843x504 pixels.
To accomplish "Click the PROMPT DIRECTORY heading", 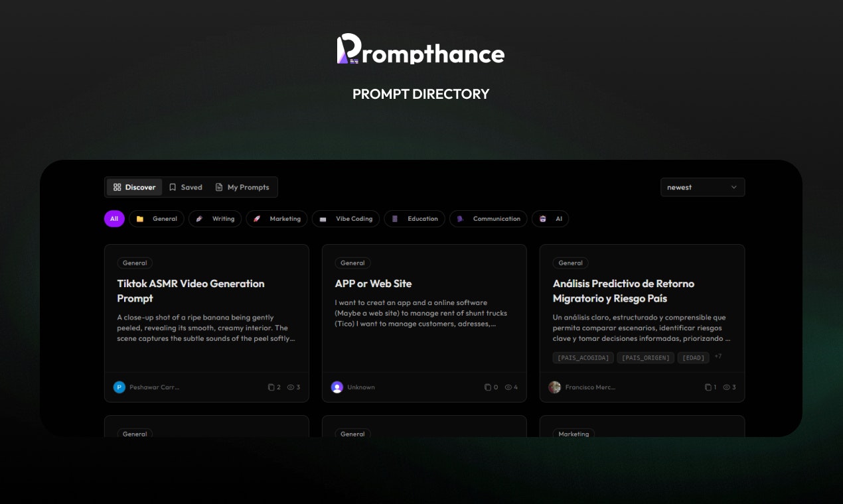I will tap(421, 94).
